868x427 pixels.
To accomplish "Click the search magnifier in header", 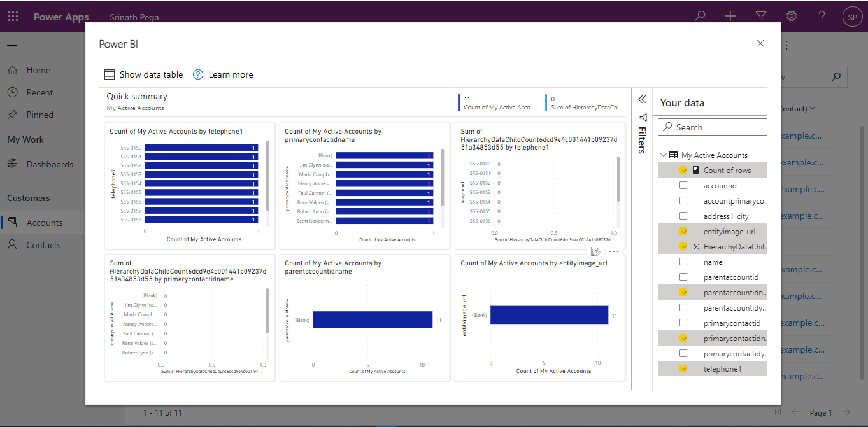I will (x=700, y=17).
